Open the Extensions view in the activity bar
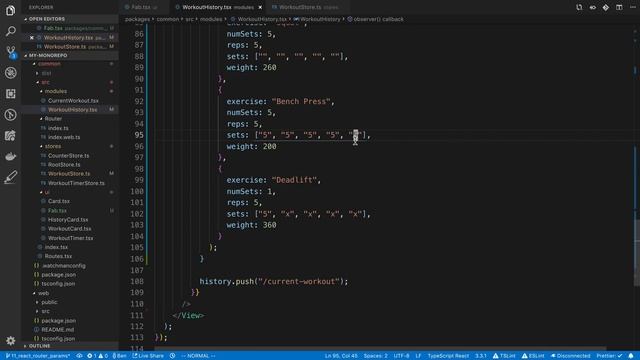 pyautogui.click(x=11, y=93)
